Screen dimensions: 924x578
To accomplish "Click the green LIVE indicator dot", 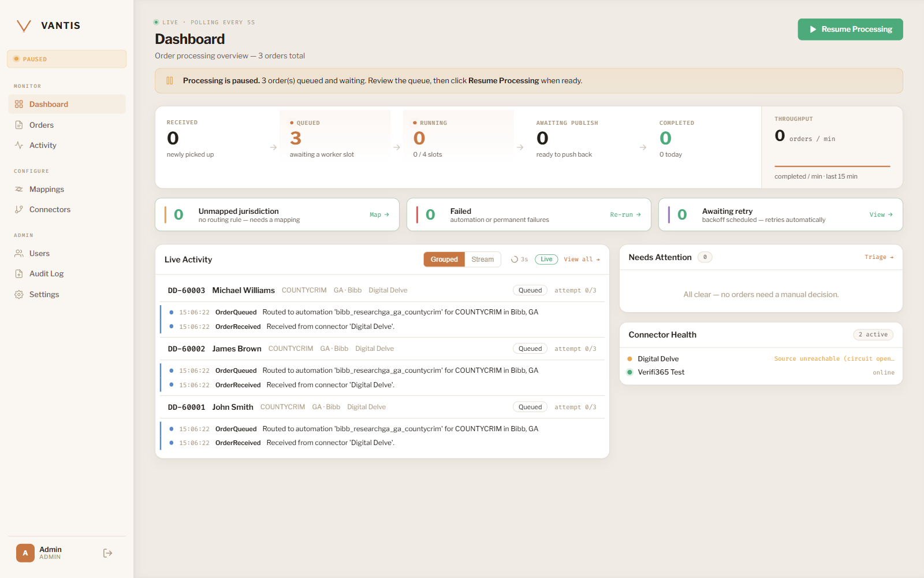I will click(x=156, y=23).
